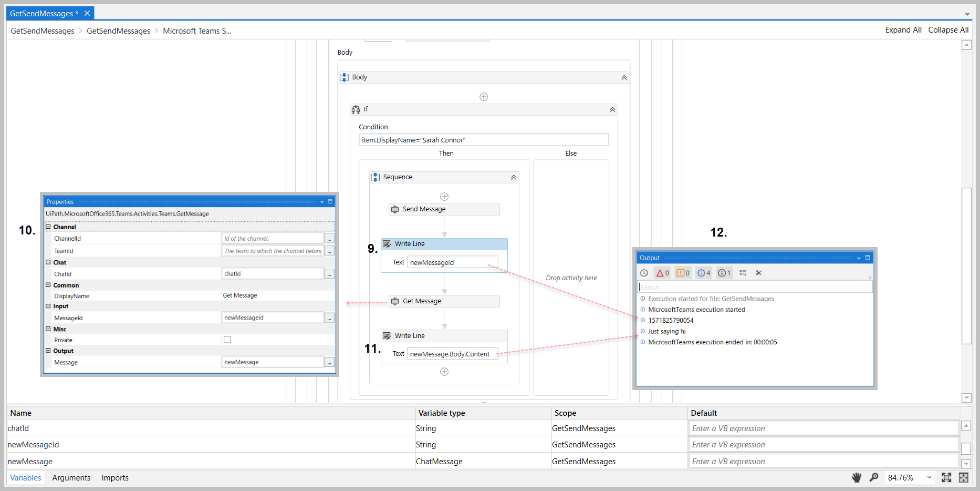This screenshot has height=491, width=980.
Task: Click the Output Search field
Action: coord(755,287)
